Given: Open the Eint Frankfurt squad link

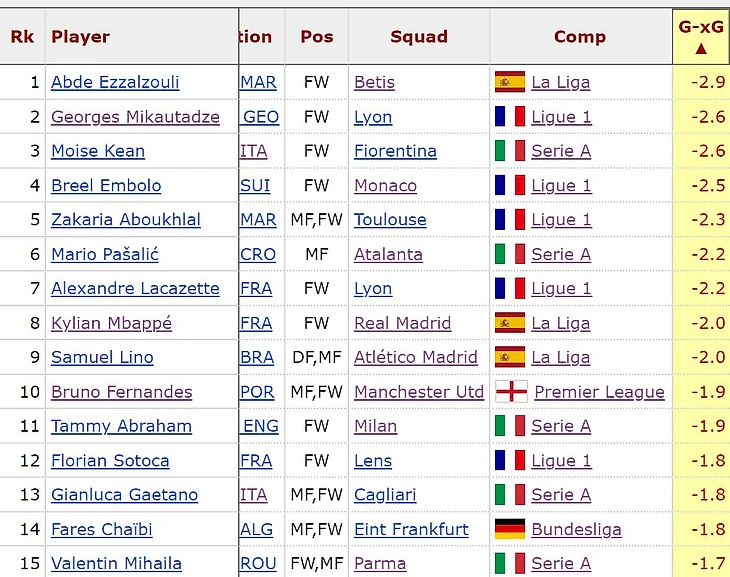Looking at the screenshot, I should click(411, 529).
